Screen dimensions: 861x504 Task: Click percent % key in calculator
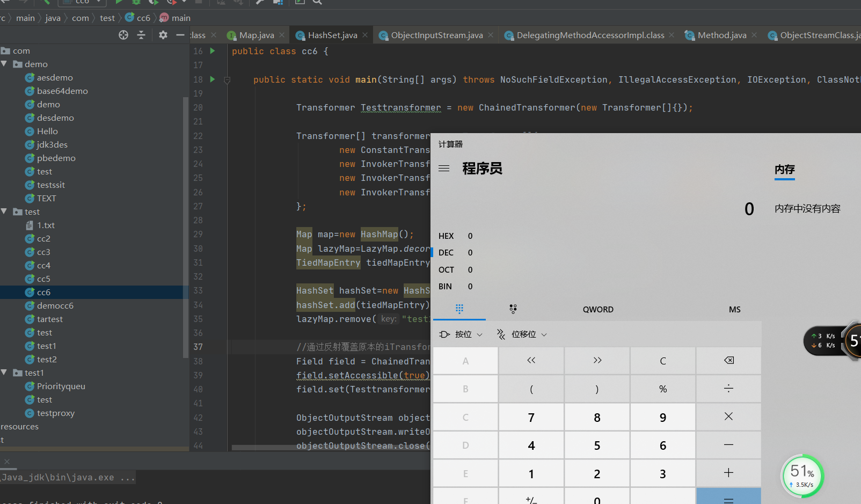[663, 389]
